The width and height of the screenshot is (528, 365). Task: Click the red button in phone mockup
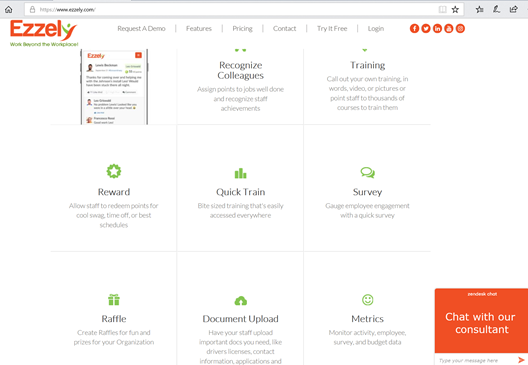[138, 55]
